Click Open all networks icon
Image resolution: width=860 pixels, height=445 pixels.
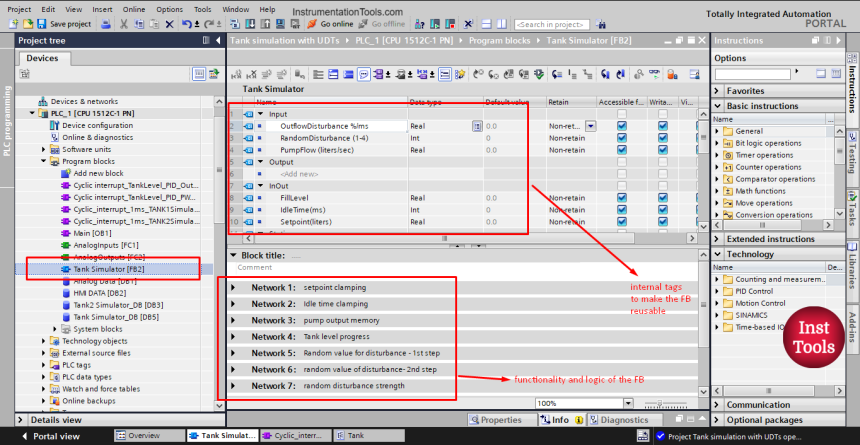click(333, 74)
